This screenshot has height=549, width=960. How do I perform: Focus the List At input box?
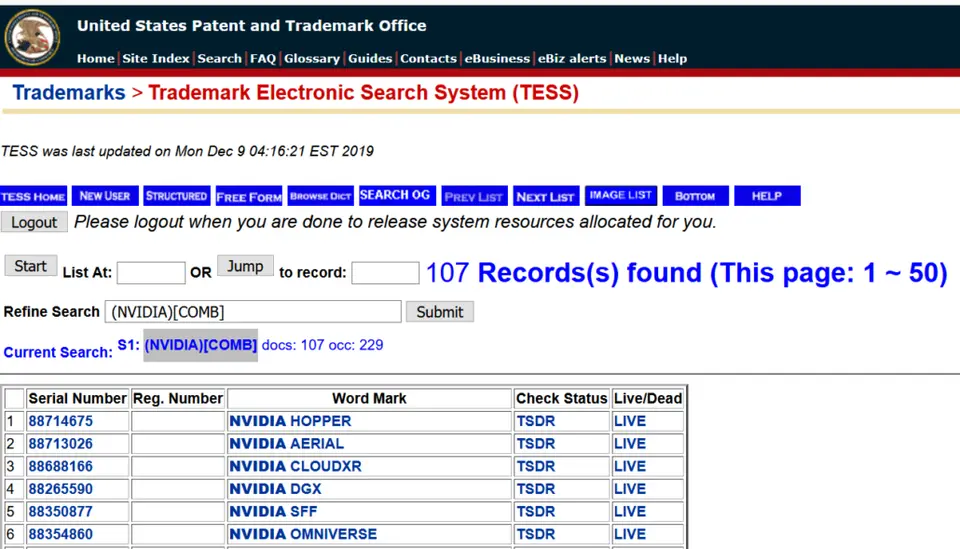[151, 273]
